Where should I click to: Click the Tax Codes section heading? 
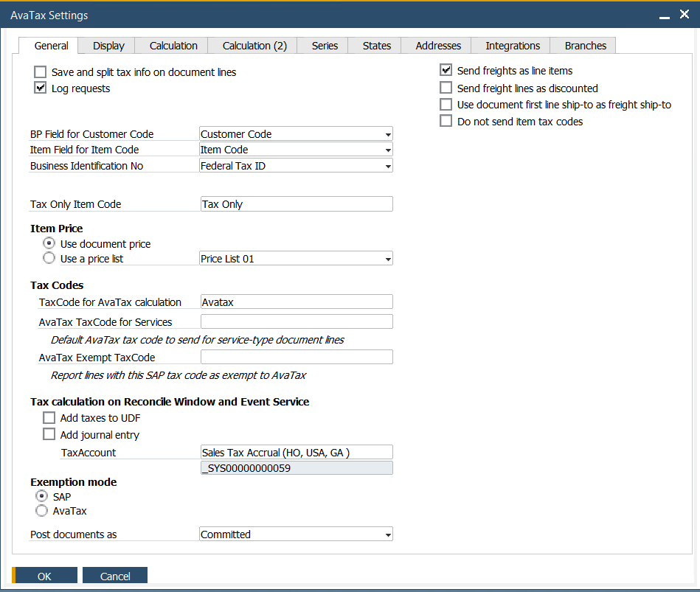(x=57, y=285)
